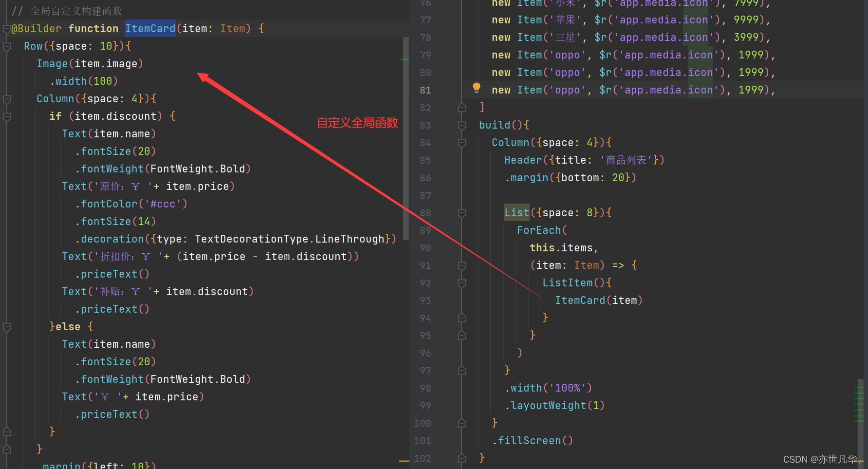
Task: Click the yellow lightbulb quick-fix icon
Action: pyautogui.click(x=476, y=88)
